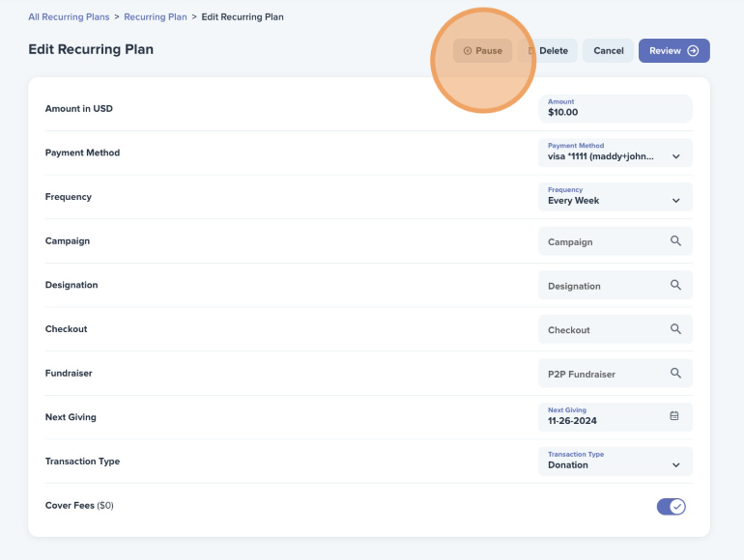
Task: Go to All Recurring Plans breadcrumb
Action: tap(69, 17)
